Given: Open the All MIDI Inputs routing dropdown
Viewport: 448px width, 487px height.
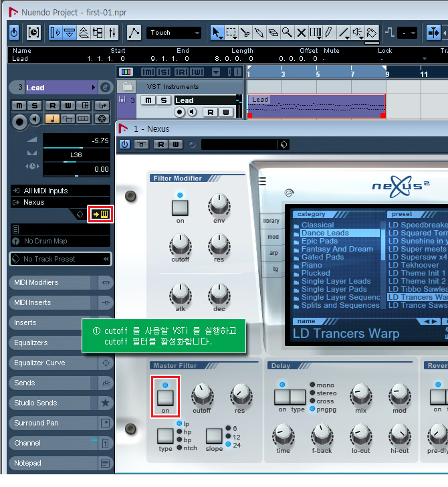Looking at the screenshot, I should tap(61, 191).
